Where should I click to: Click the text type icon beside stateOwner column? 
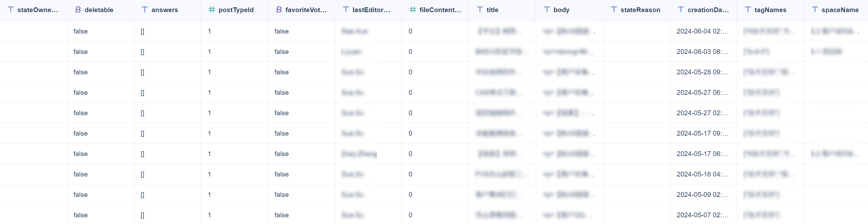11,10
